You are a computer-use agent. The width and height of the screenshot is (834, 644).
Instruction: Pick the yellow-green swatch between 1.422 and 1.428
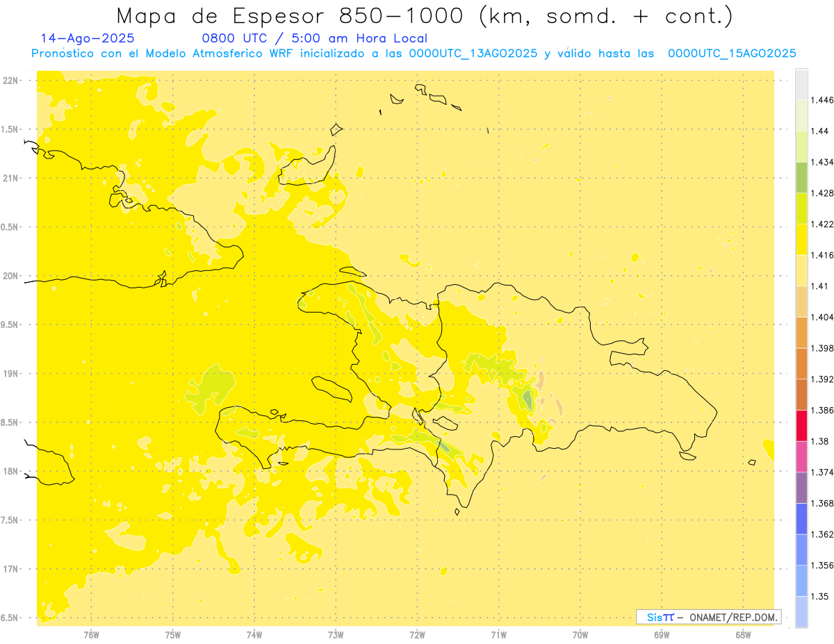801,208
